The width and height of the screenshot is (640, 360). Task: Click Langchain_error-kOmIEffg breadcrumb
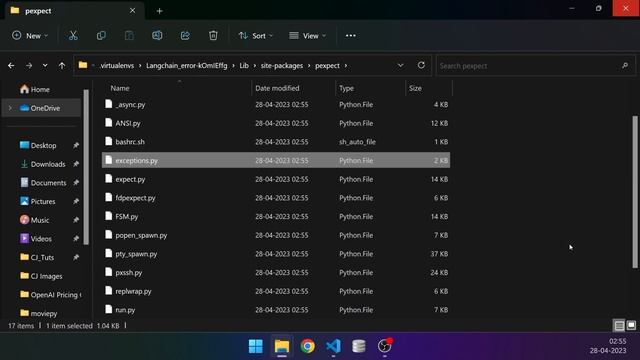click(187, 66)
